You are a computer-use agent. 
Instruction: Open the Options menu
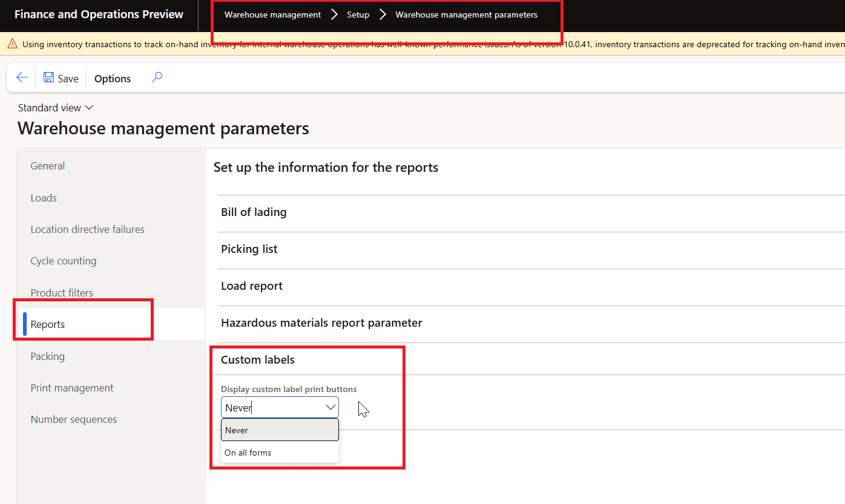[113, 79]
